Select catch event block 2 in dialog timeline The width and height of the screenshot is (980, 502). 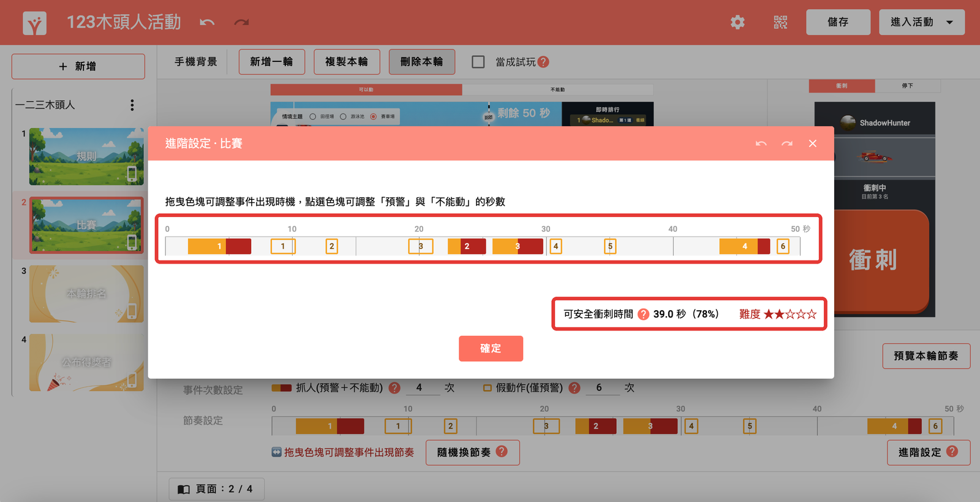point(467,246)
